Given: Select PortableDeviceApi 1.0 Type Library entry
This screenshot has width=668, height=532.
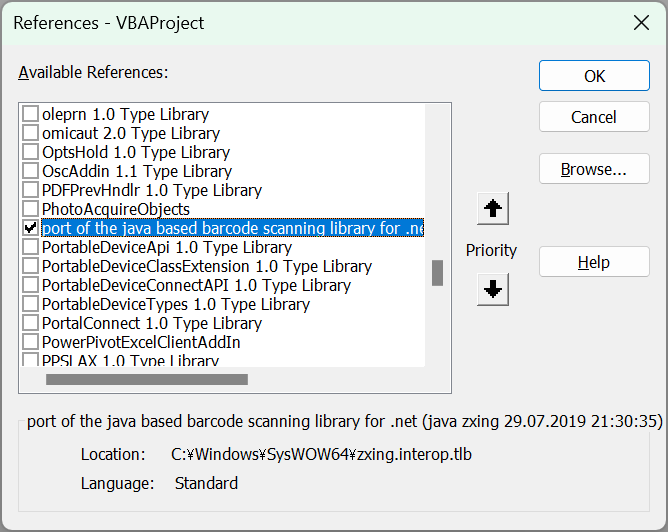Looking at the screenshot, I should [167, 247].
